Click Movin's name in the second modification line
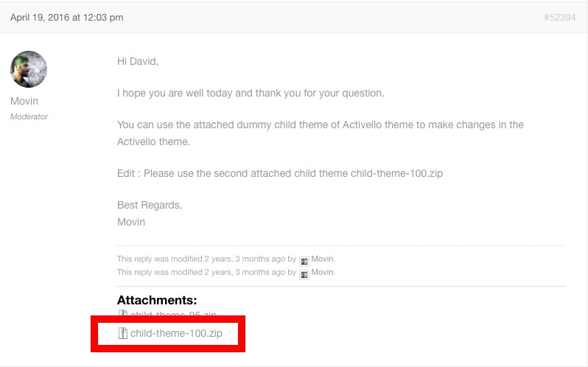This screenshot has height=367, width=588. pyautogui.click(x=323, y=273)
